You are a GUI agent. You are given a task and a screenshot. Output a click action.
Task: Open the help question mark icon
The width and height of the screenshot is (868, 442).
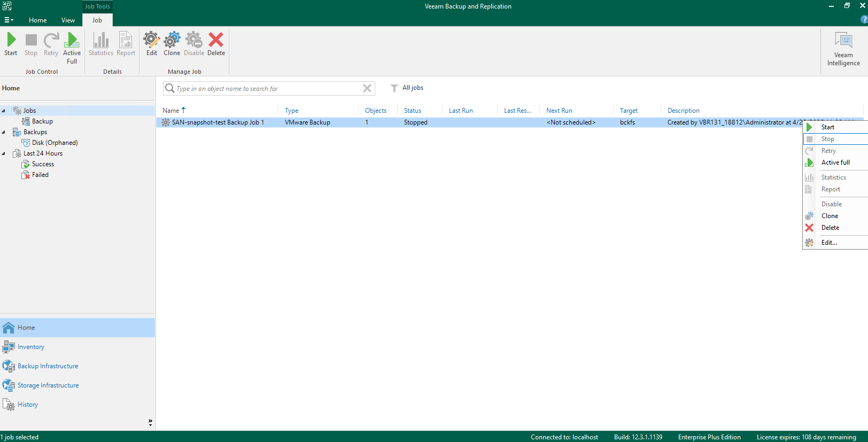pyautogui.click(x=864, y=20)
